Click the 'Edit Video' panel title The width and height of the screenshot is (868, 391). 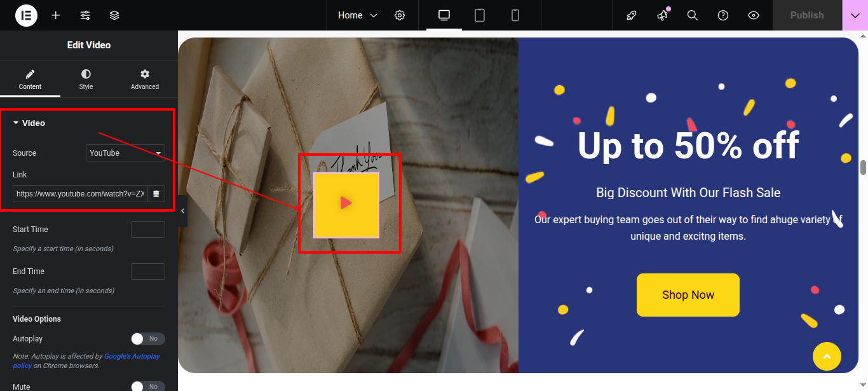[89, 45]
